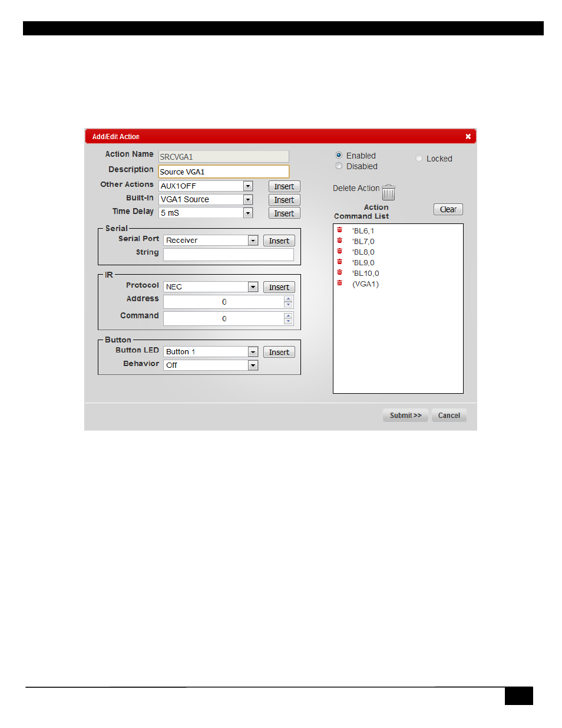Click the Serial String input field
Screen dimensions: 562x728
[x=229, y=255]
